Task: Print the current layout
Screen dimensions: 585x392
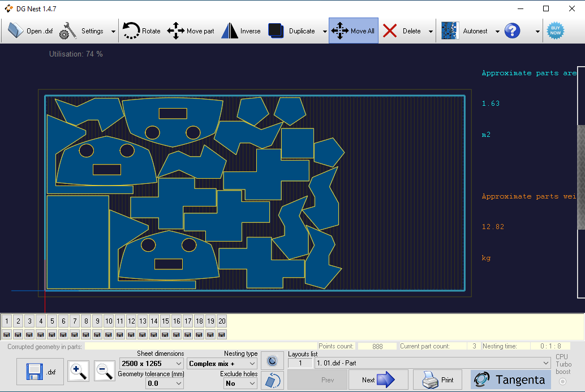Action: 437,380
